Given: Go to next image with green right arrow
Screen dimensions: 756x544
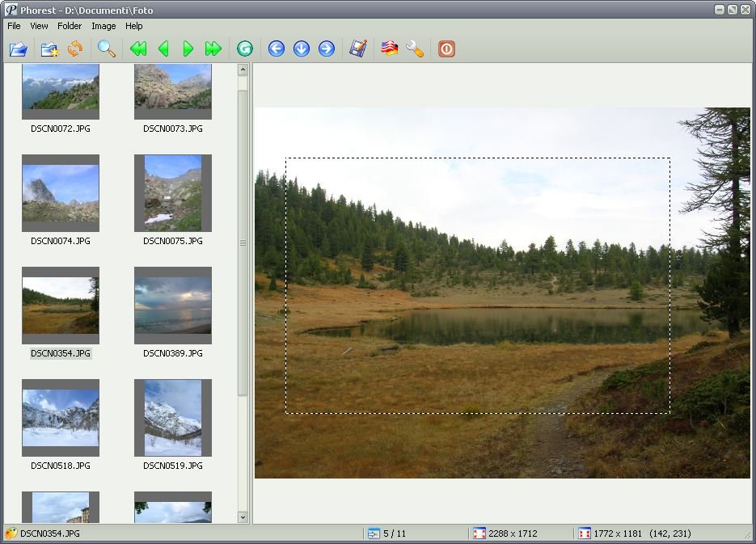Looking at the screenshot, I should 188,49.
